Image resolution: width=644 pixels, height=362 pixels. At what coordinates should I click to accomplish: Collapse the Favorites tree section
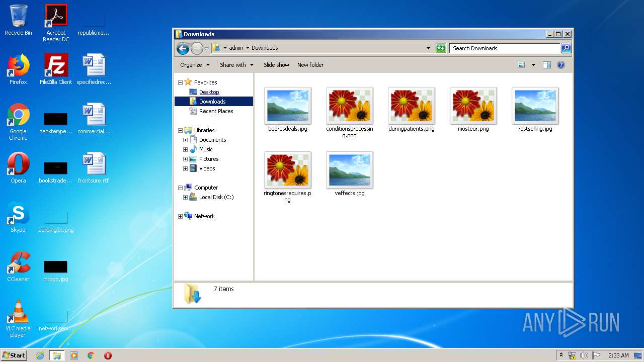click(180, 82)
